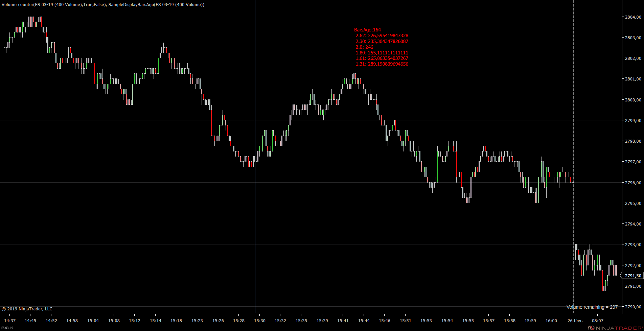Click the 15:41 time axis label
Screen dimensions: 644x331
[x=343, y=321]
